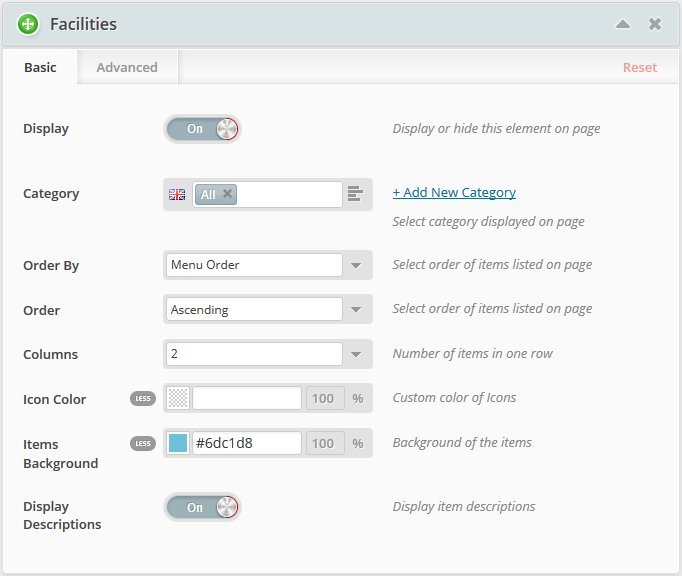682x576 pixels.
Task: Click the green move handle icon beside Facilities
Action: point(28,24)
